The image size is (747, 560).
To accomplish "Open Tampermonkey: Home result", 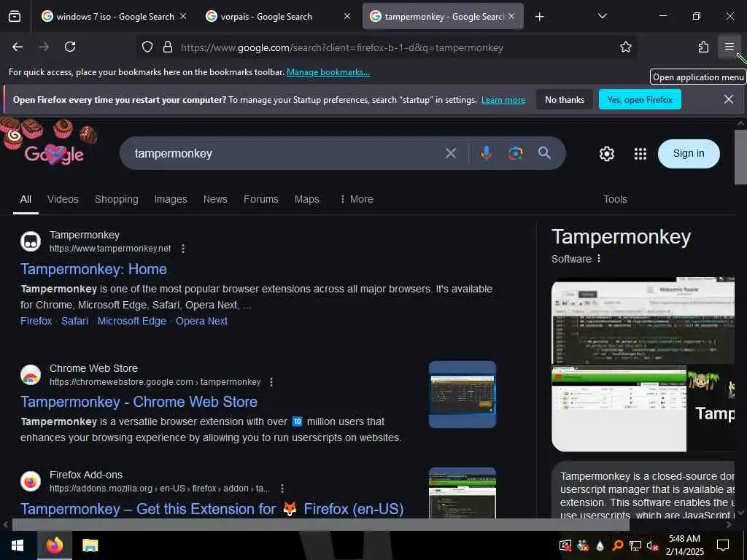I will (94, 269).
